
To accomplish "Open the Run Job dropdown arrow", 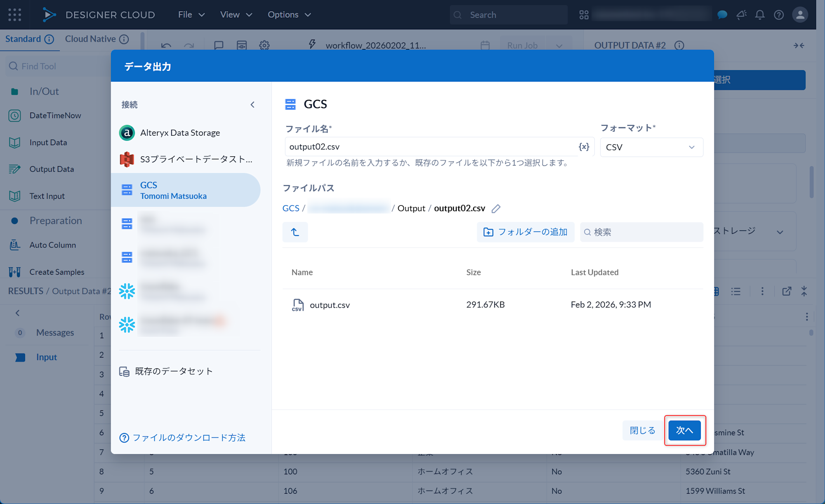I will [x=559, y=45].
